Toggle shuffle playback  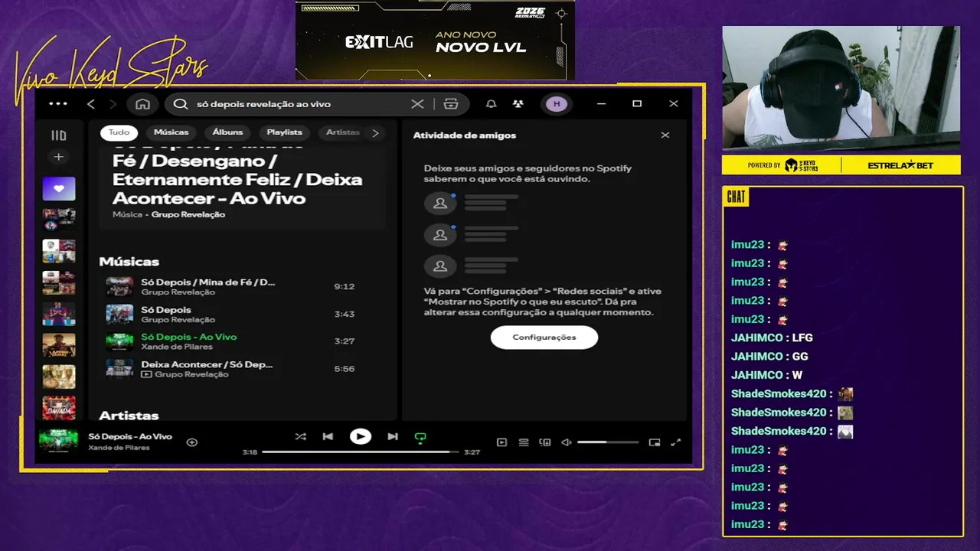(x=300, y=436)
